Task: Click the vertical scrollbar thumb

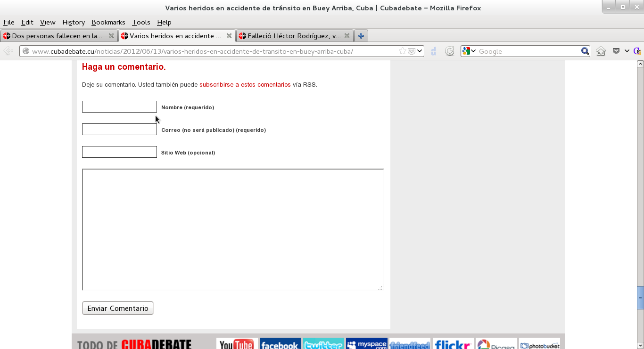Action: point(640,298)
